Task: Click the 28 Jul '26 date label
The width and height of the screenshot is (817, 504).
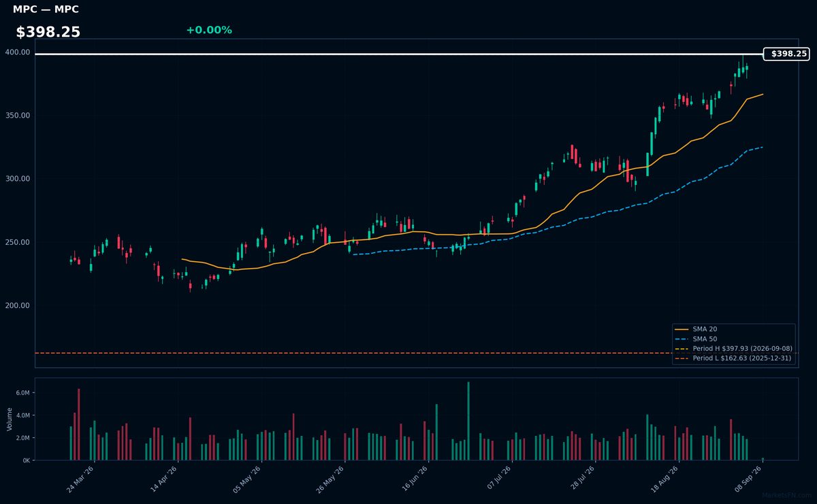Action: (581, 480)
